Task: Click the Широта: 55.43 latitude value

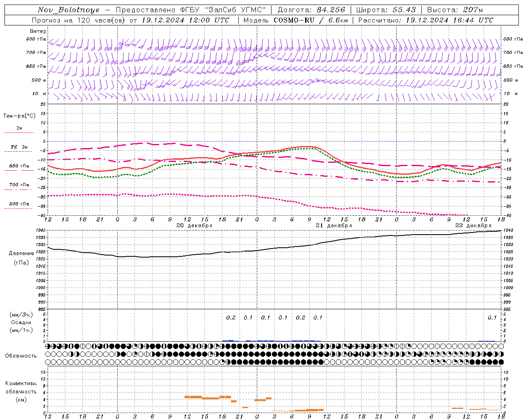Action: pos(386,10)
